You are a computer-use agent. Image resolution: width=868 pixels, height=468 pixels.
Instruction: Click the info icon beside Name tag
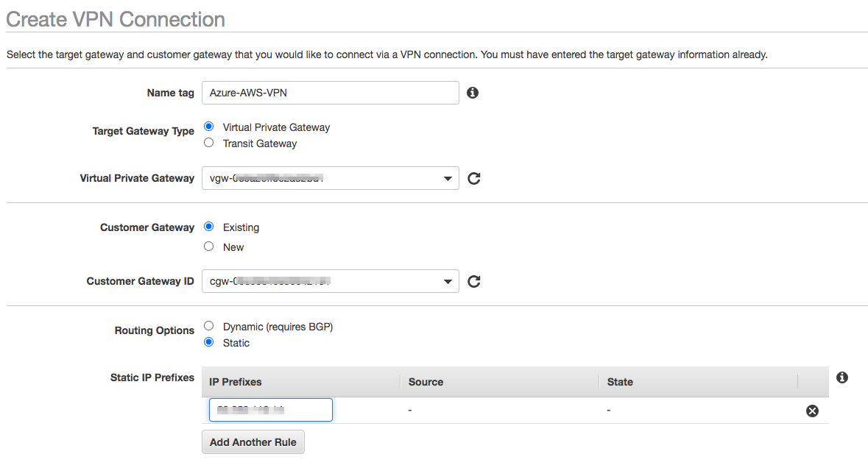[x=473, y=93]
